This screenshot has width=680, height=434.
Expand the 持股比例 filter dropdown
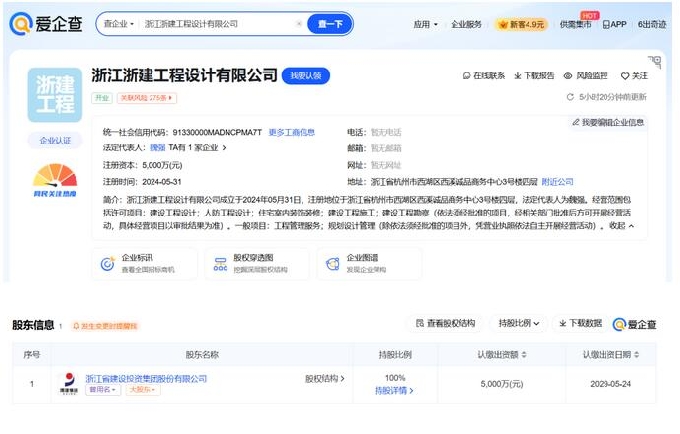tap(517, 323)
